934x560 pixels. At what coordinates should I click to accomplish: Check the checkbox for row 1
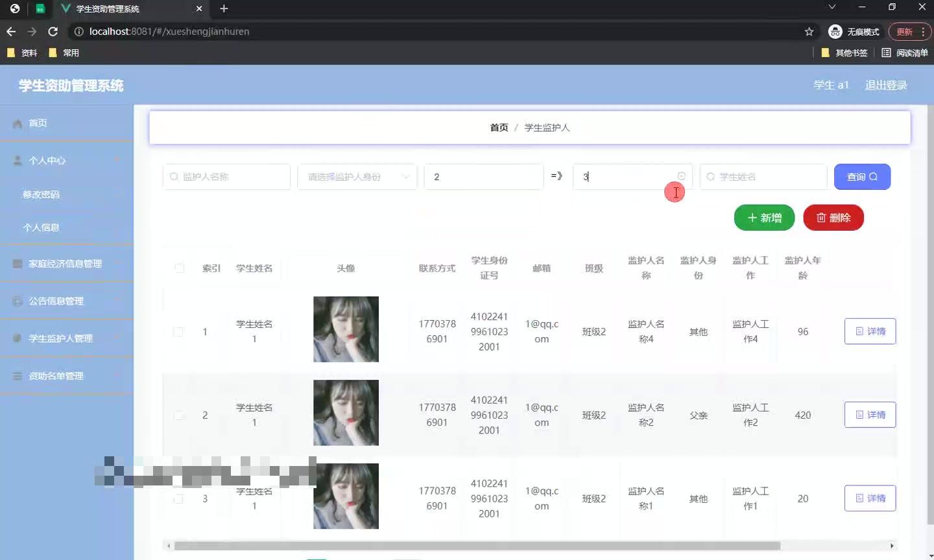coord(179,331)
